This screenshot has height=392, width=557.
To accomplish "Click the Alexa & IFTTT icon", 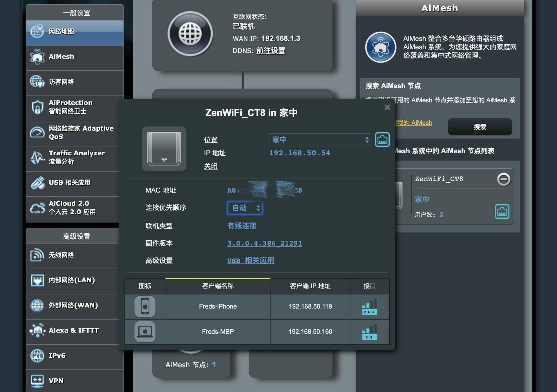I will [x=37, y=331].
